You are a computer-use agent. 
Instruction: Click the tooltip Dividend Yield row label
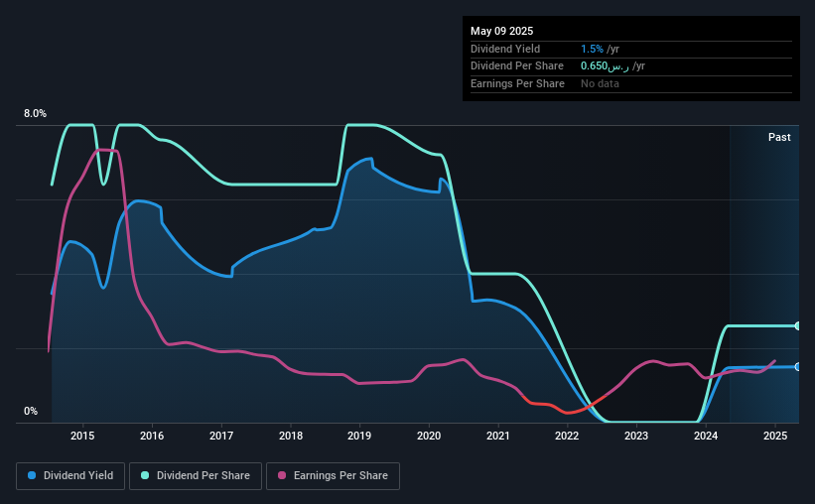point(505,49)
